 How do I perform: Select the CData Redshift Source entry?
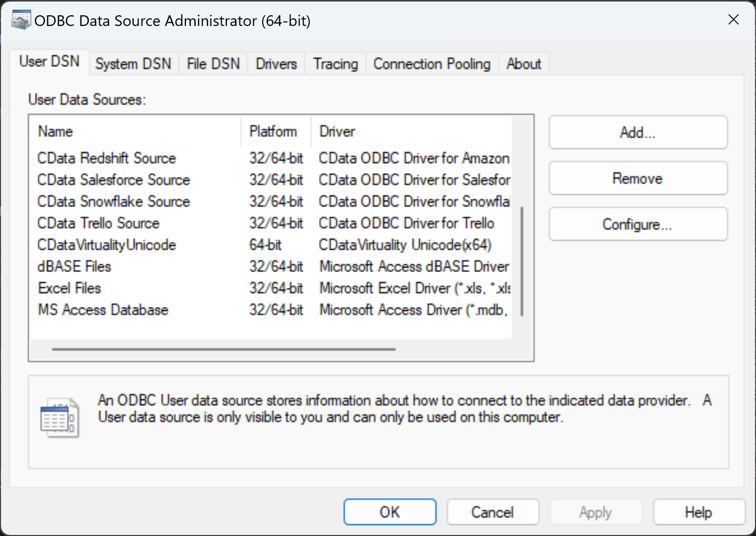[106, 158]
